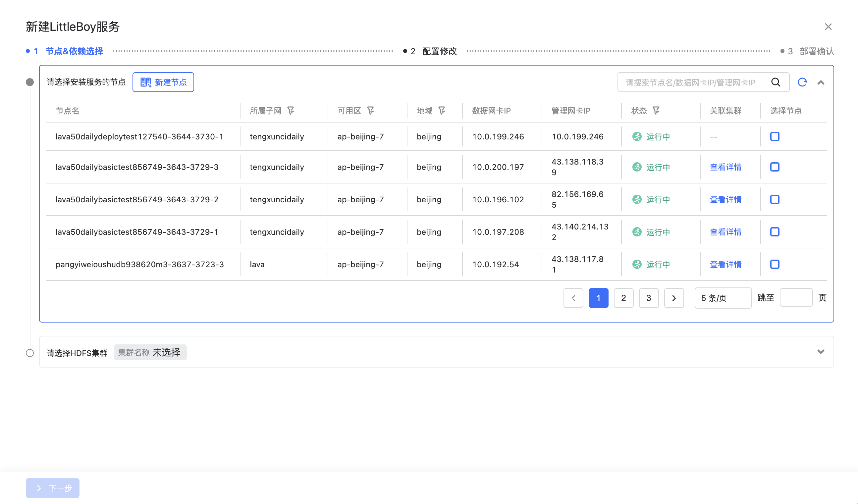Click the search magnifier icon

coord(776,82)
